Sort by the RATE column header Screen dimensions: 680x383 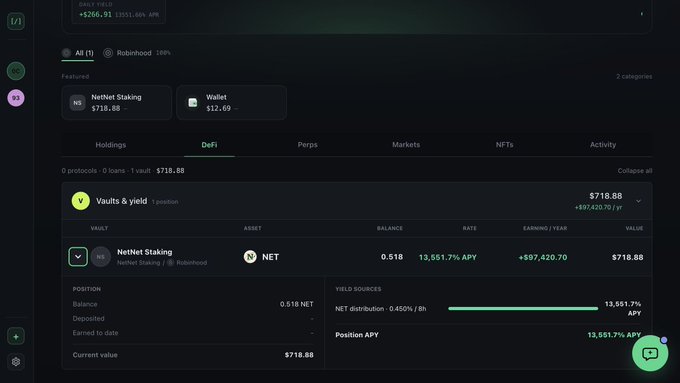point(469,228)
